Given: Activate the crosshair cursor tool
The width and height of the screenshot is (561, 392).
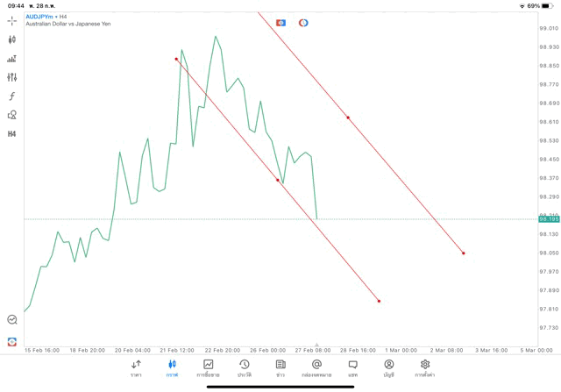Looking at the screenshot, I should 12,20.
